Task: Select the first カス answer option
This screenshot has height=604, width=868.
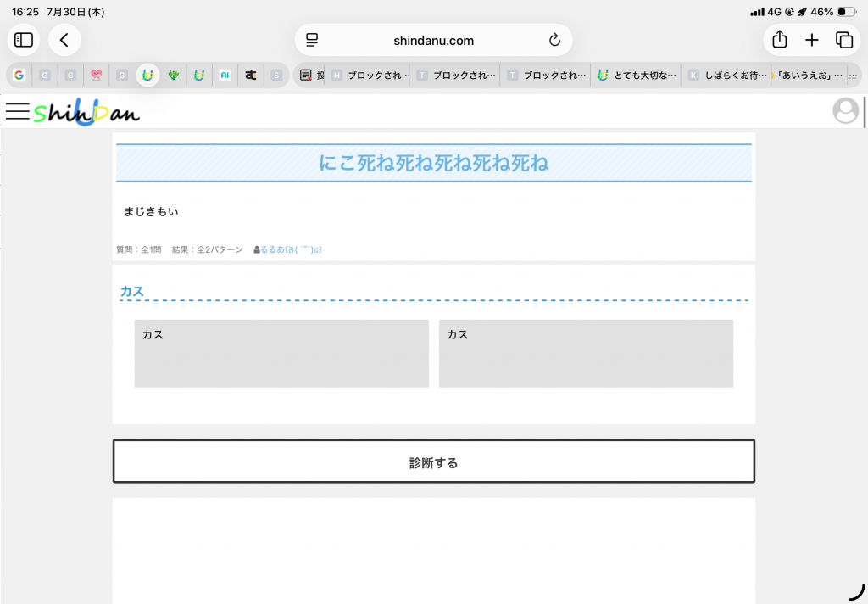Action: [x=281, y=354]
